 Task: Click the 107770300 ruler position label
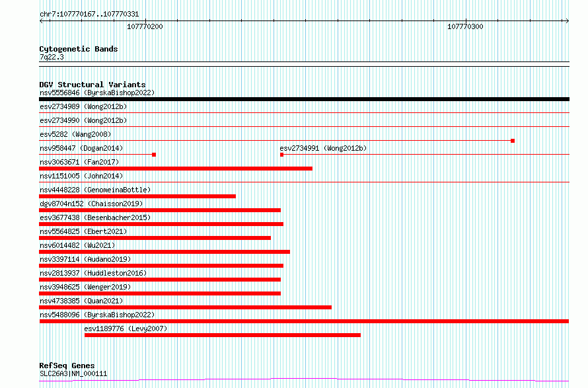[465, 26]
